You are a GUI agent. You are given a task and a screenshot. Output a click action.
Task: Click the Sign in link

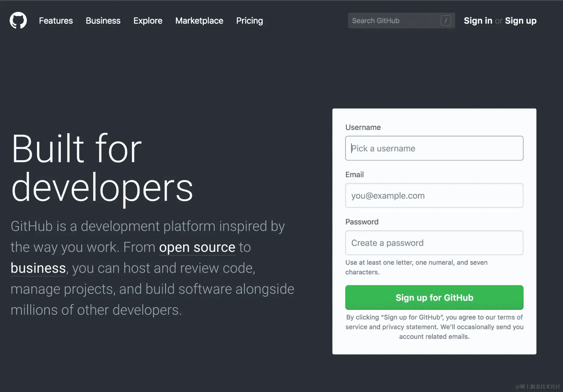(x=478, y=21)
